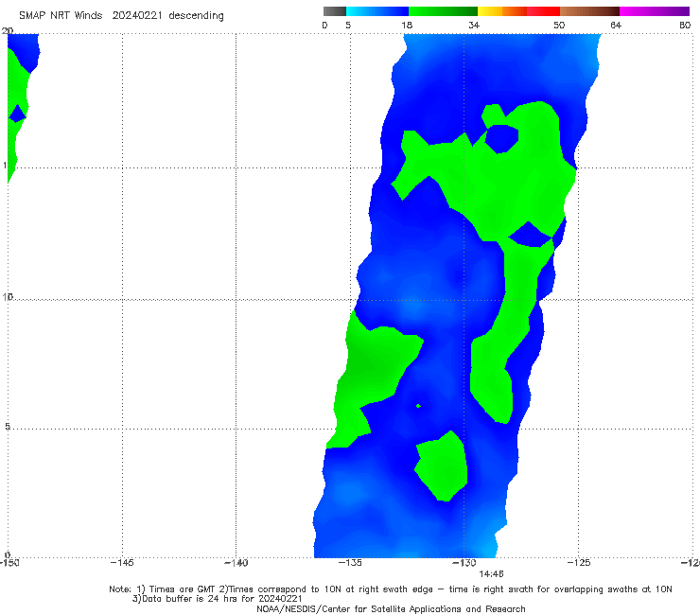Click the gray segment of the color bar
This screenshot has height=615, width=700.
[335, 11]
